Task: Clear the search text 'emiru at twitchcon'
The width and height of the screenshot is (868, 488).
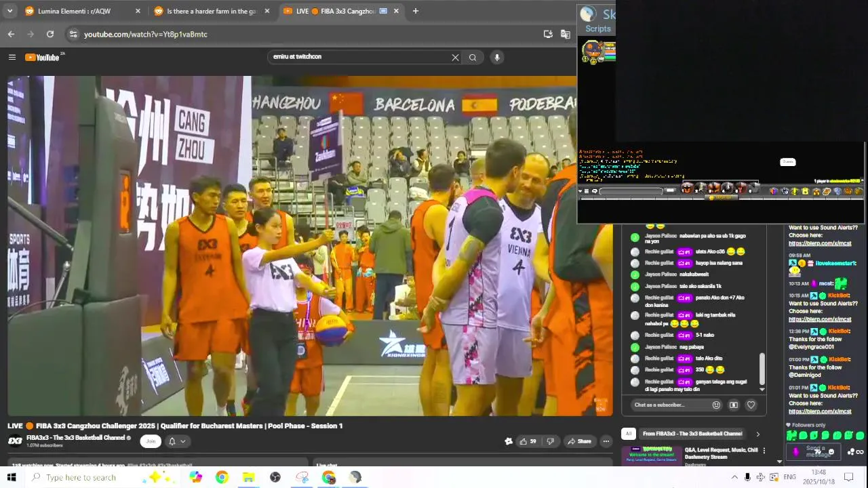Action: (x=456, y=58)
